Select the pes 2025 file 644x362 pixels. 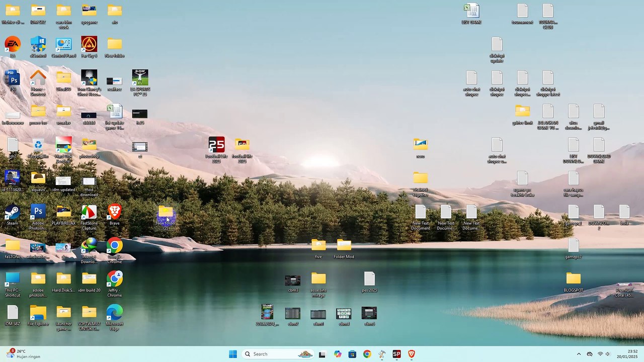click(x=370, y=279)
